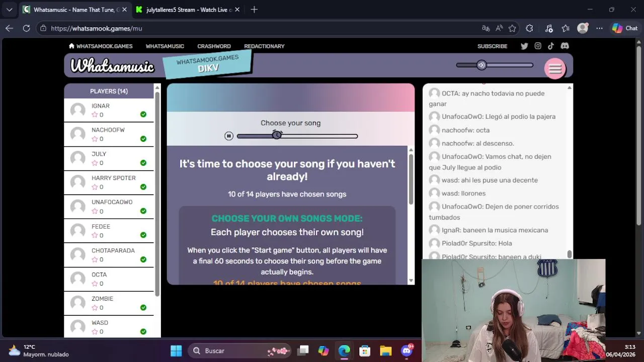This screenshot has width=644, height=362.
Task: Refresh the page with the reload icon
Action: tap(26, 28)
